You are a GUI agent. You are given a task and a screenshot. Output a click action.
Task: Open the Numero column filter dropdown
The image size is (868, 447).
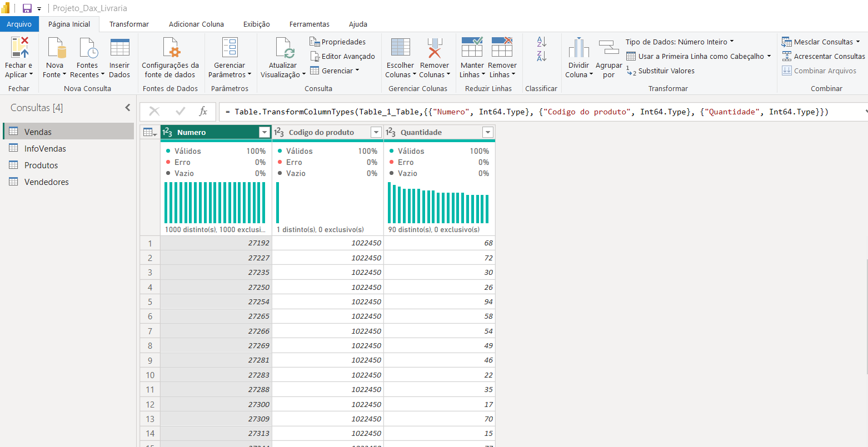pos(264,132)
